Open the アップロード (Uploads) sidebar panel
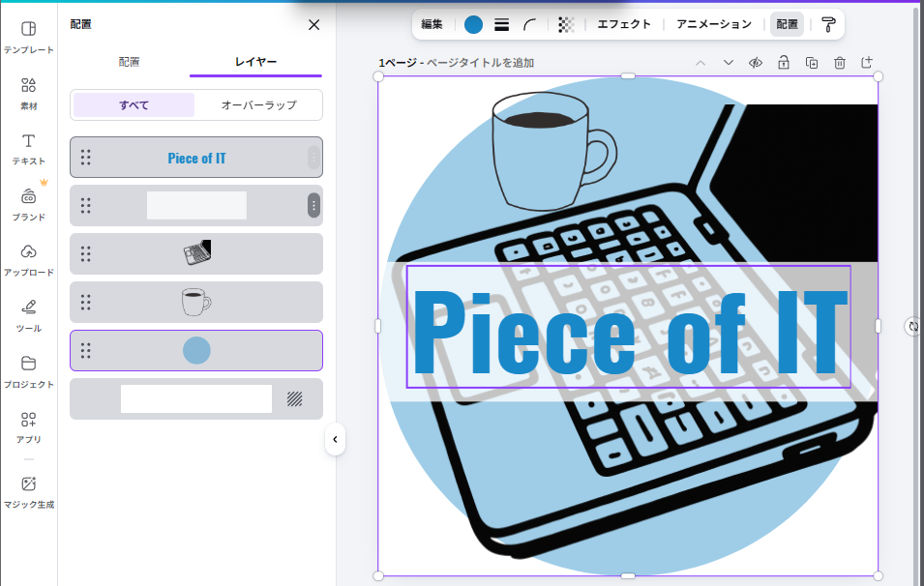The height and width of the screenshot is (586, 924). (x=28, y=259)
